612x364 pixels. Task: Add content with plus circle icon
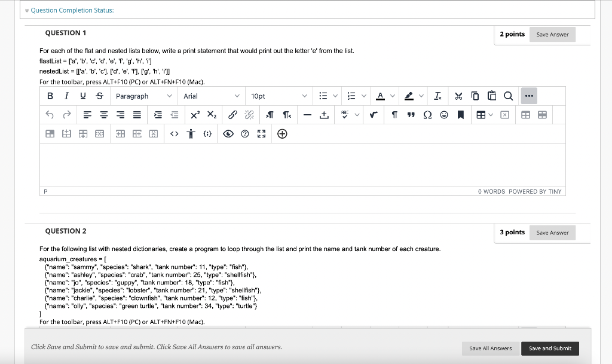pos(282,134)
